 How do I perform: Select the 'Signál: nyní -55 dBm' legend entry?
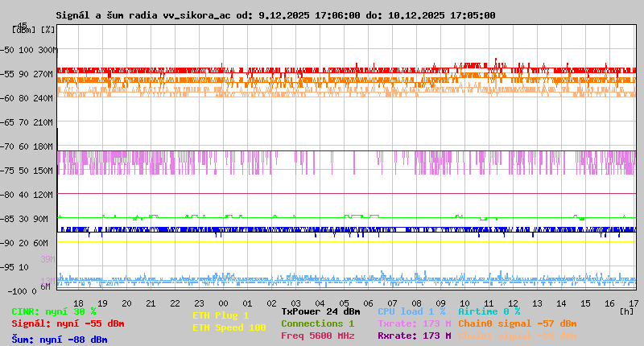[68, 323]
